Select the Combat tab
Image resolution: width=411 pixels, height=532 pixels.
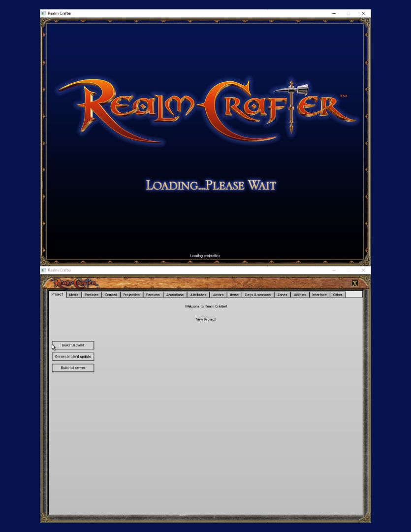point(111,295)
